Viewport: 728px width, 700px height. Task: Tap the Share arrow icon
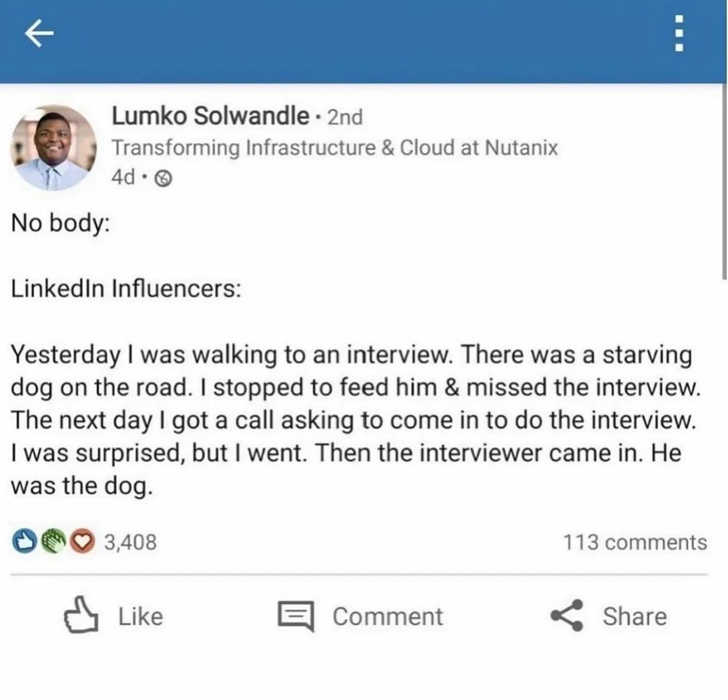coord(566,616)
